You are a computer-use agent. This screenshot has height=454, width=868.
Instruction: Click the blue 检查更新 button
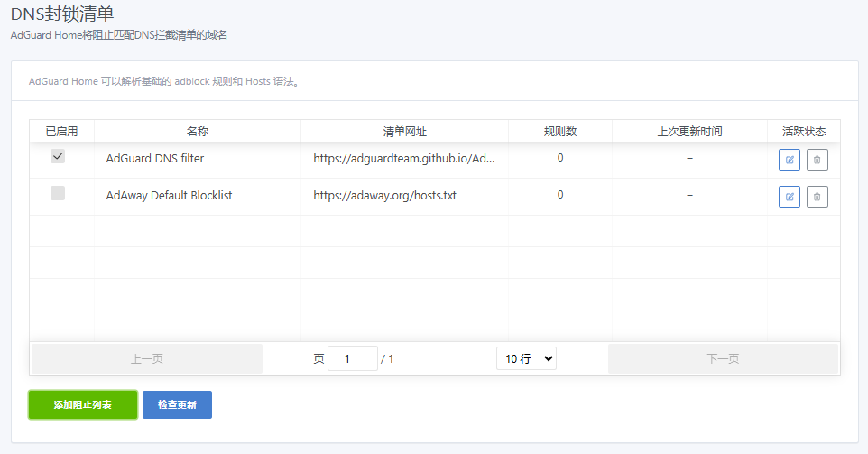tap(177, 404)
